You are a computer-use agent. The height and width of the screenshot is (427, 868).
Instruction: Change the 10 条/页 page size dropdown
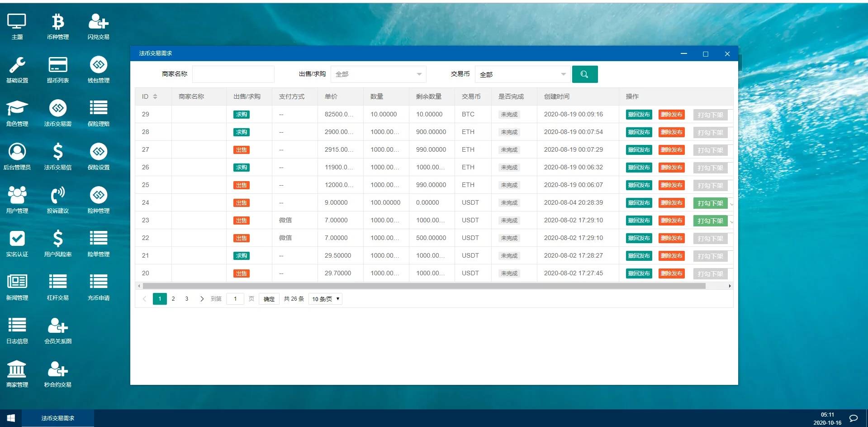pos(325,299)
